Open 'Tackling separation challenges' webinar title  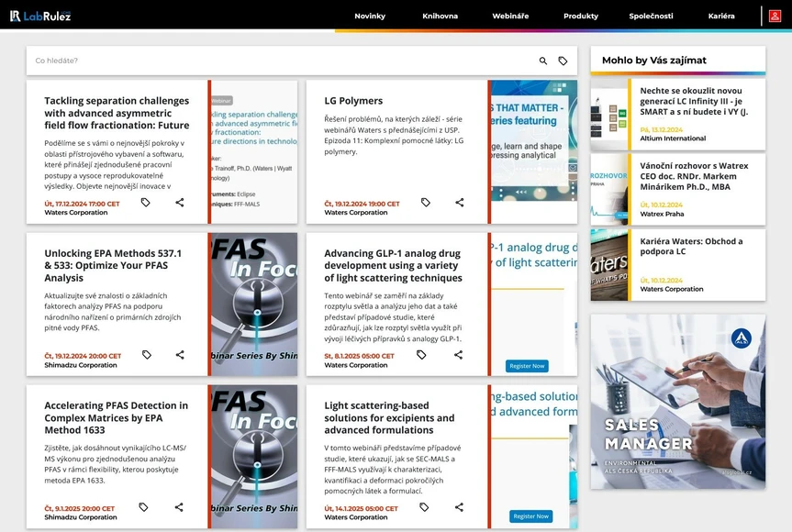[x=117, y=113]
